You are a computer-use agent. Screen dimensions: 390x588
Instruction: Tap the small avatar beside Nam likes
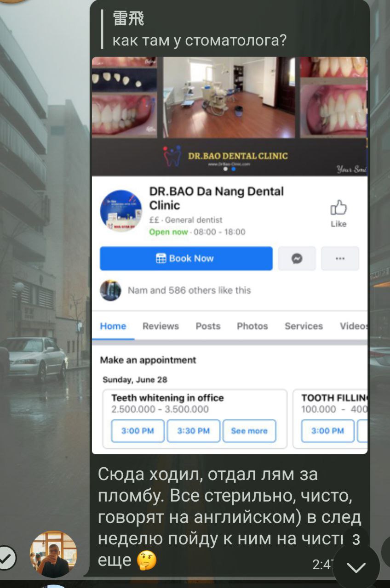pyautogui.click(x=111, y=290)
